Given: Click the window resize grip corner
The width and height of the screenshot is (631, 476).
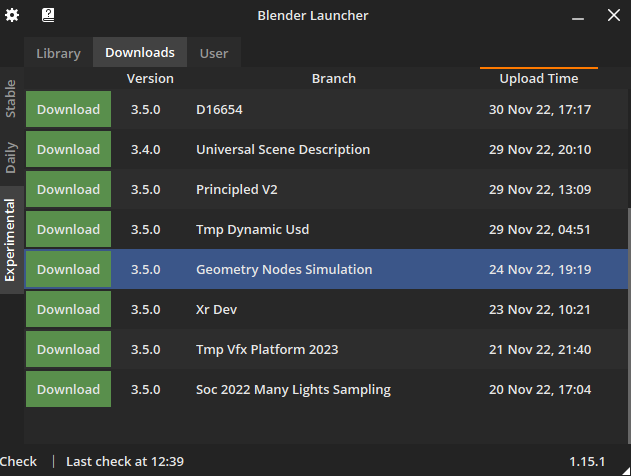Looking at the screenshot, I should [626, 471].
